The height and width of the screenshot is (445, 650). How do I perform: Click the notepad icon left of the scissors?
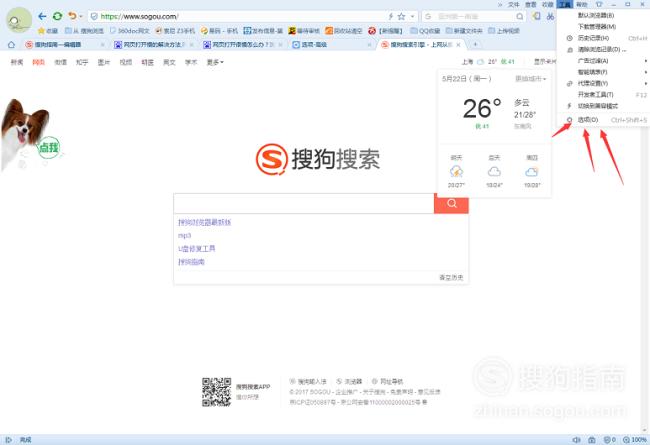[537, 16]
